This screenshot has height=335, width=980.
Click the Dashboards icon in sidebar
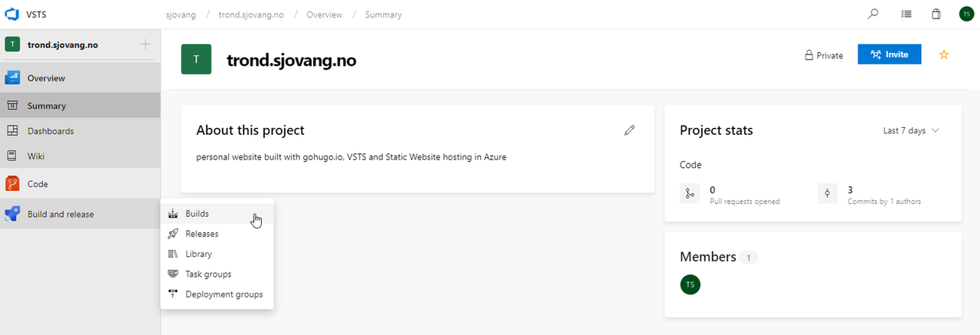click(x=12, y=131)
